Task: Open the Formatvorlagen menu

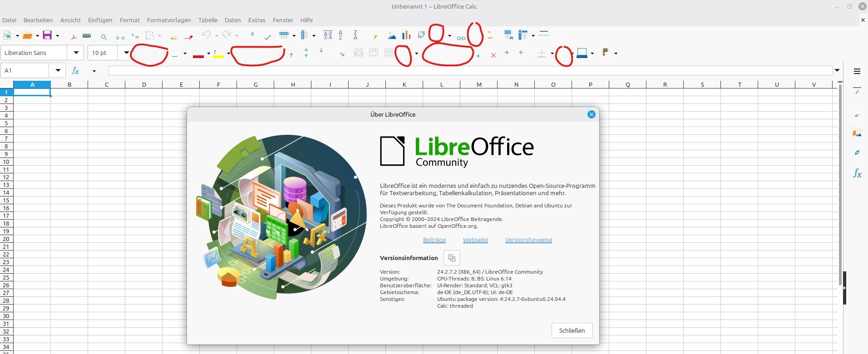Action: (169, 20)
